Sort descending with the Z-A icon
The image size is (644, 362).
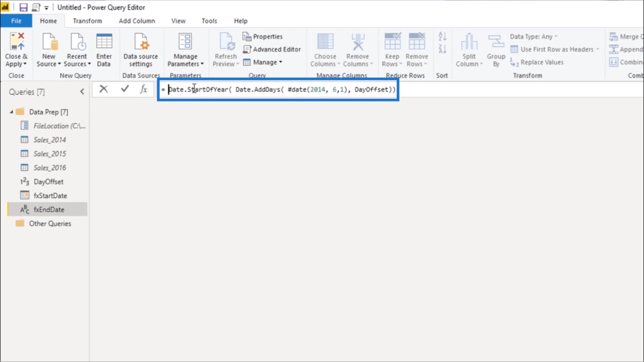[442, 49]
